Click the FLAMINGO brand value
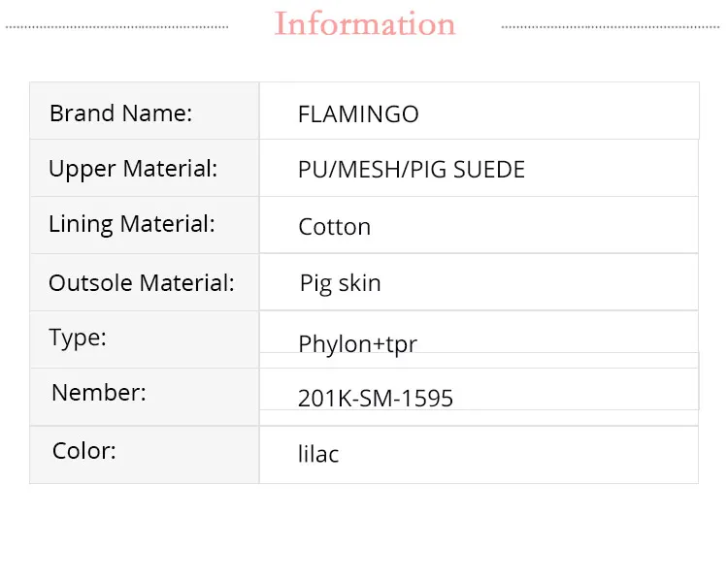This screenshot has width=728, height=580. click(358, 114)
